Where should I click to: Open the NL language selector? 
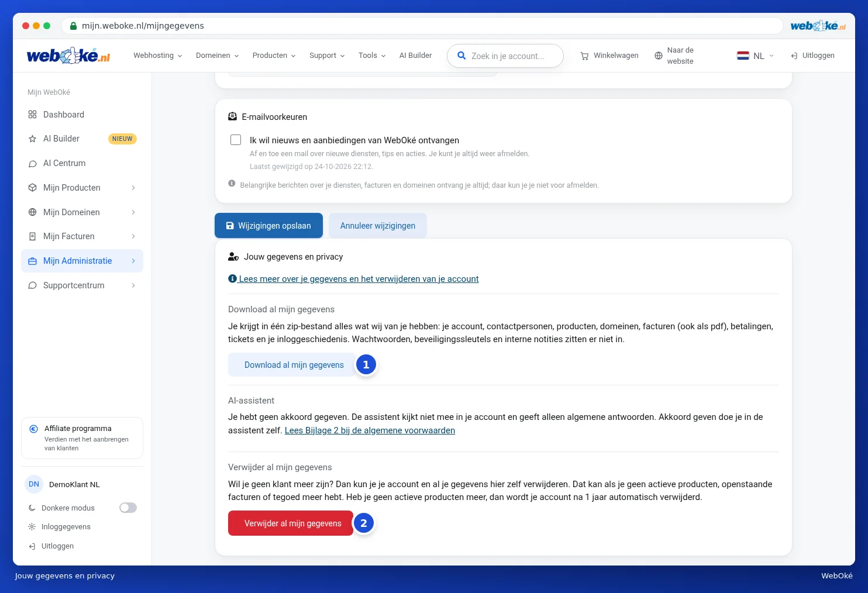pyautogui.click(x=755, y=56)
